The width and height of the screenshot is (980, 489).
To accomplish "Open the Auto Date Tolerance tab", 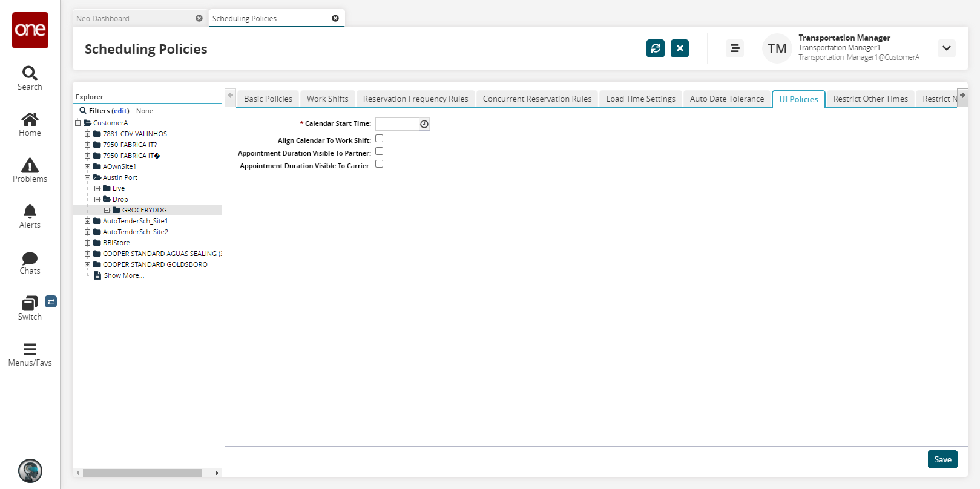I will point(727,99).
